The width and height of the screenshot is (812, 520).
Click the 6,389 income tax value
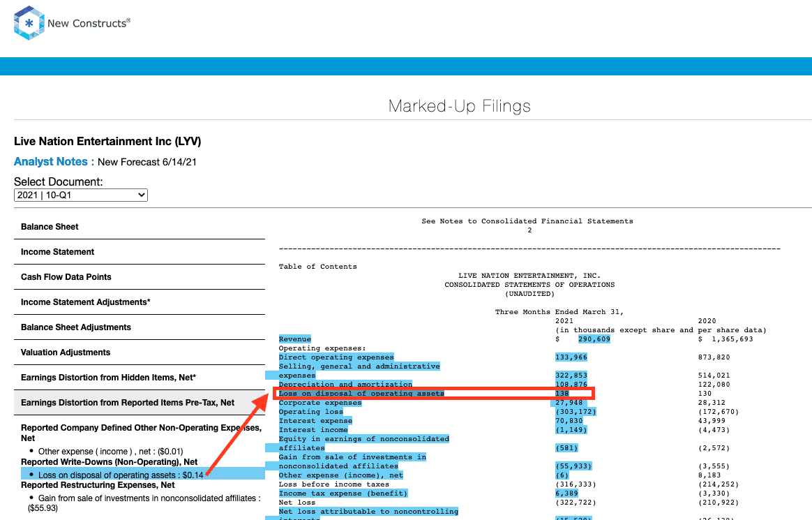point(566,493)
